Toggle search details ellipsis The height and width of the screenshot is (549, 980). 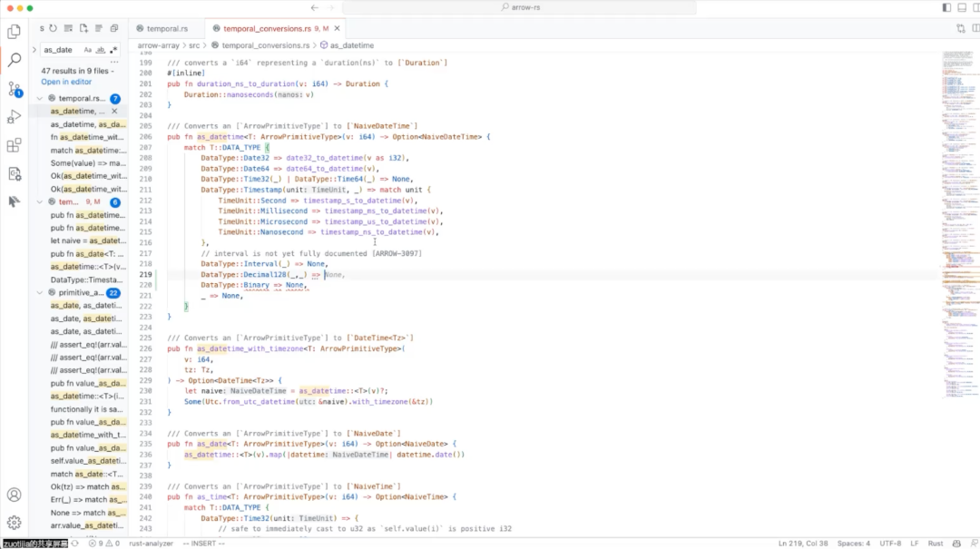point(113,62)
